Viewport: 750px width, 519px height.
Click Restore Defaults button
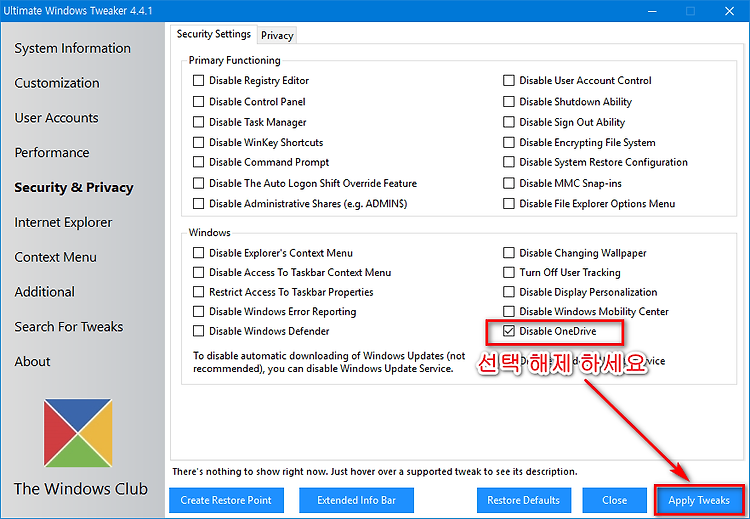524,500
